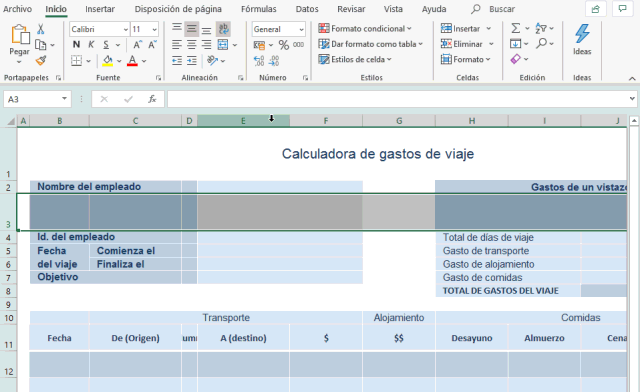This screenshot has height=392, width=640.
Task: Open Formato condicional menu
Action: pyautogui.click(x=365, y=29)
